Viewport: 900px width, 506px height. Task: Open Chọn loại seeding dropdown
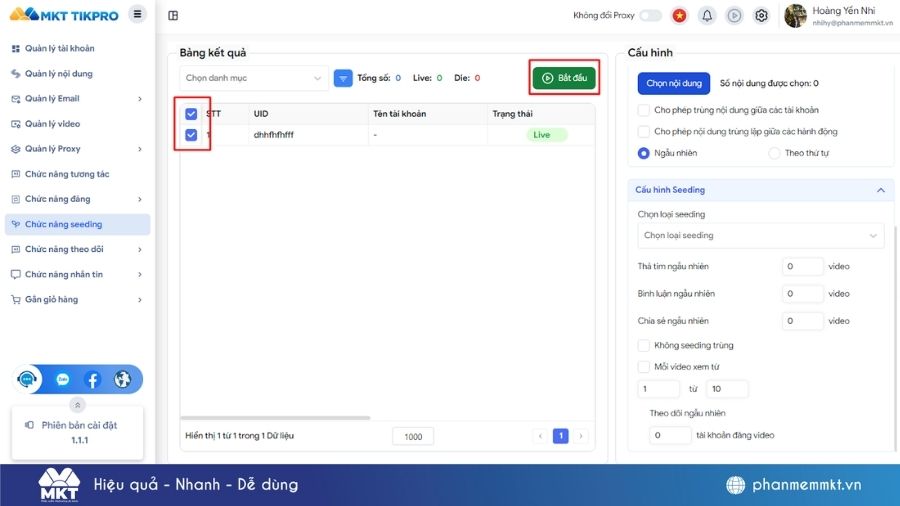761,236
